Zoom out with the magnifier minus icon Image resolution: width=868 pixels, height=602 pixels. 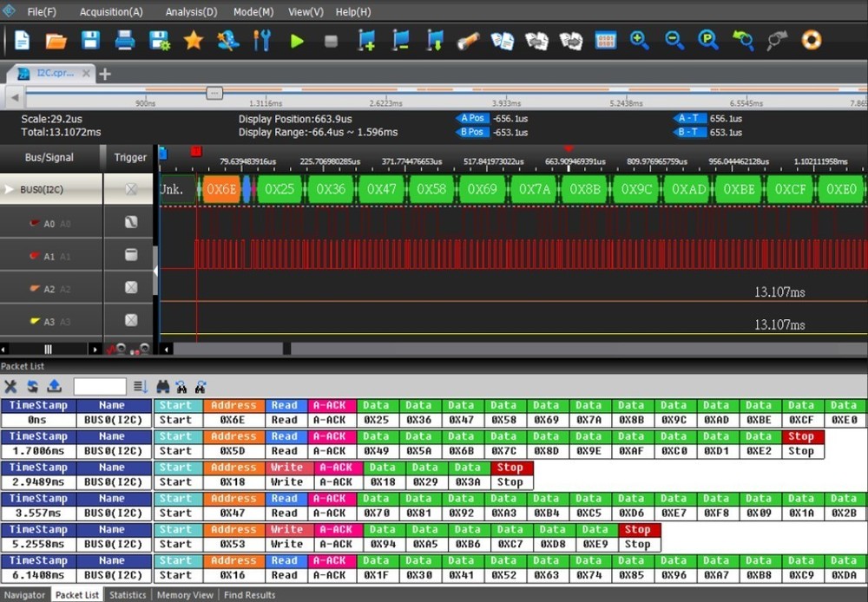pos(674,41)
